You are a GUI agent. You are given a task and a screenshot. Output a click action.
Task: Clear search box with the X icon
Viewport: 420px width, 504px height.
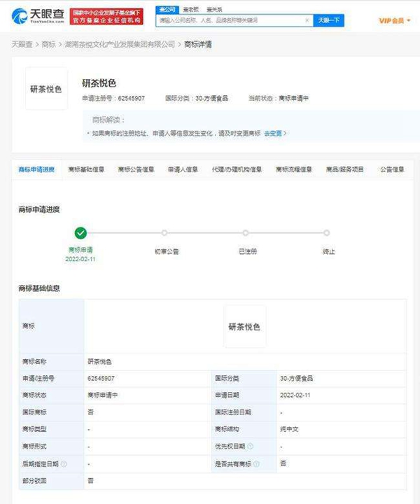point(307,20)
